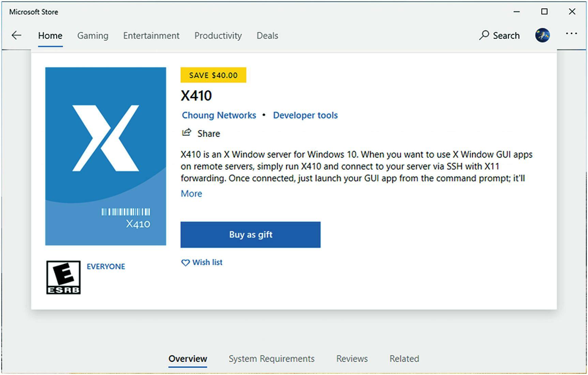
Task: Expand description with More link
Action: point(191,194)
